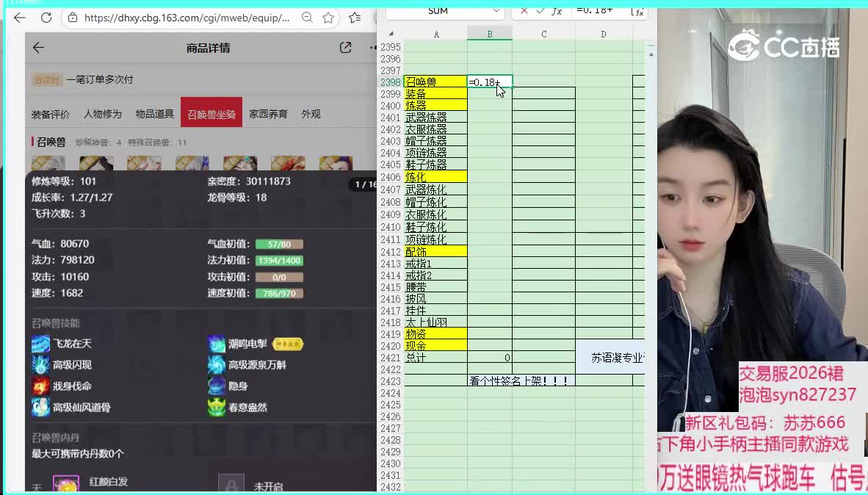The image size is (868, 495).
Task: Switch to the 人物修为 tab
Action: click(x=102, y=114)
